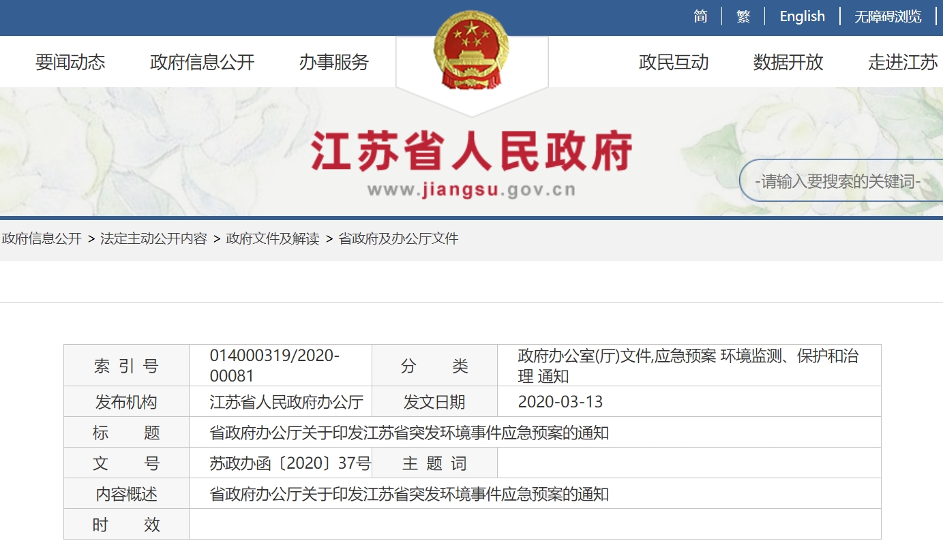
Task: Select the classification text 政府办公室(厅)文件,应急预案
Action: point(616,355)
